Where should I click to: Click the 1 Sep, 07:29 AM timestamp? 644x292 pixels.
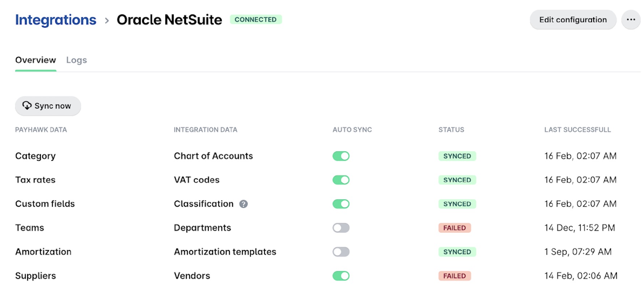pos(578,252)
